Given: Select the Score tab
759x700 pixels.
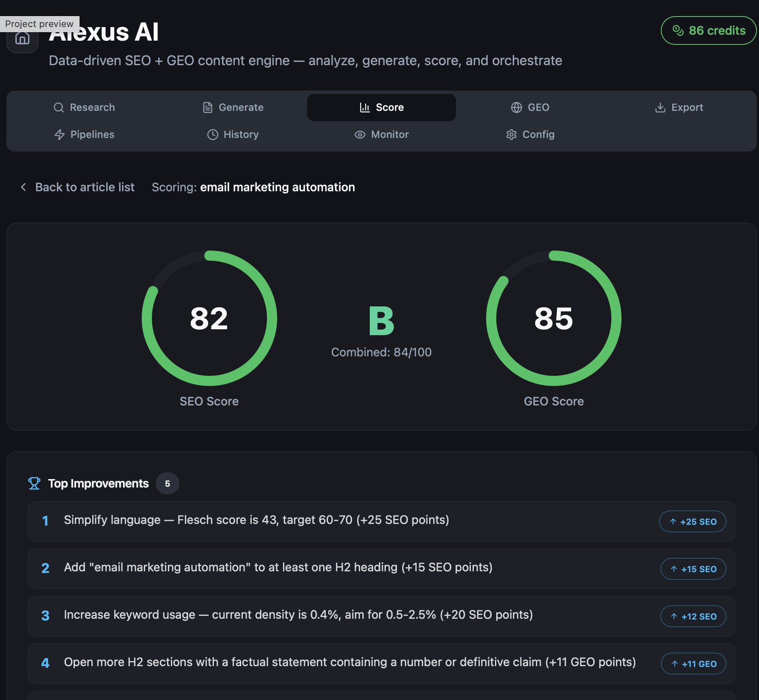Looking at the screenshot, I should [382, 107].
